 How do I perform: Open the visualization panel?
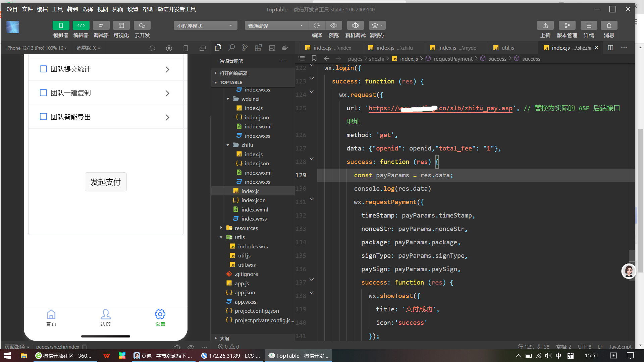(121, 25)
